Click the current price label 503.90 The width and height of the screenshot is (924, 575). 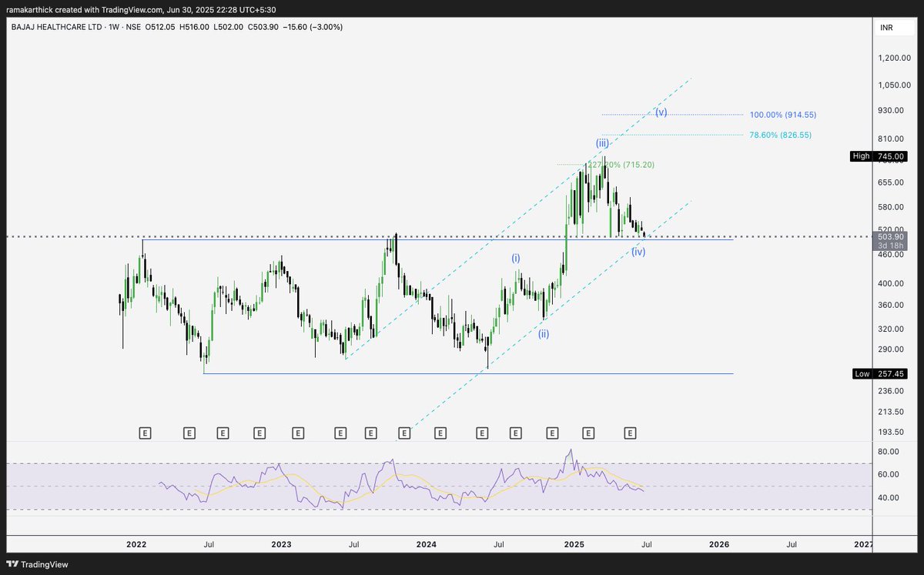(891, 237)
